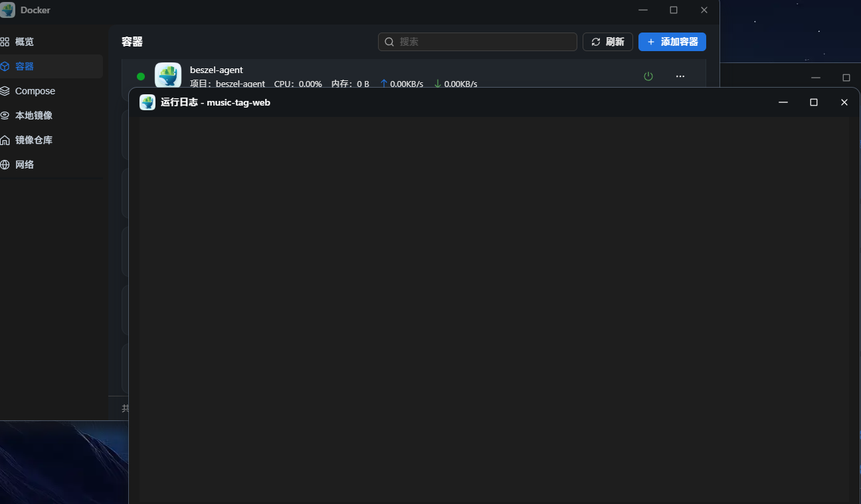Minimize the Docker window
Image resolution: width=861 pixels, height=504 pixels.
[643, 10]
